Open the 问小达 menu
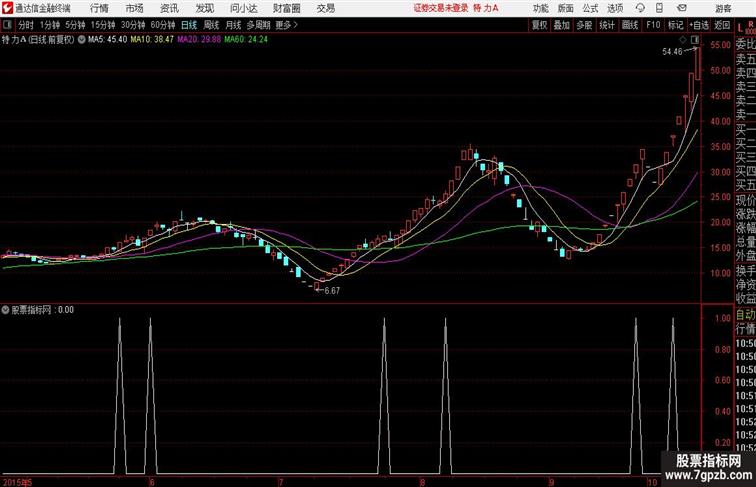This screenshot has width=756, height=487. [243, 8]
